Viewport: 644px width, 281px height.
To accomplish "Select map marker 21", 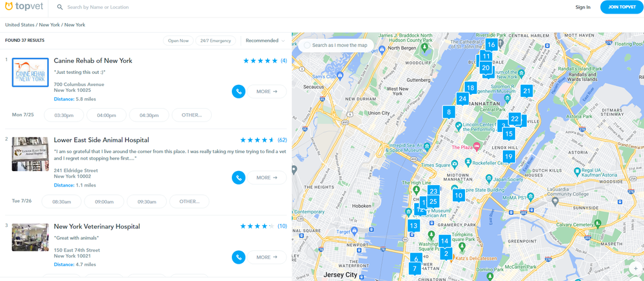I will [x=526, y=91].
